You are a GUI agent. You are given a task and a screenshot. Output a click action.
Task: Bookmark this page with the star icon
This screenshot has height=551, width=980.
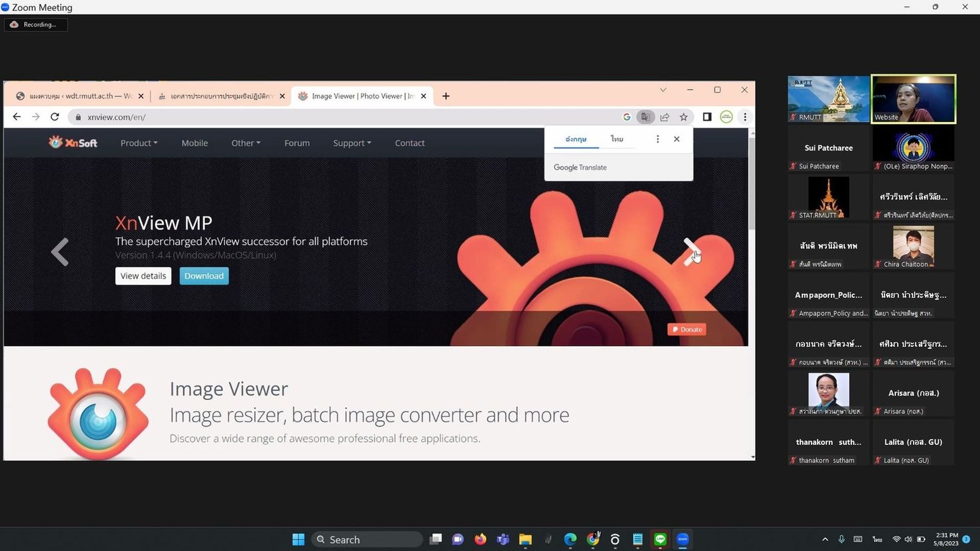tap(683, 117)
